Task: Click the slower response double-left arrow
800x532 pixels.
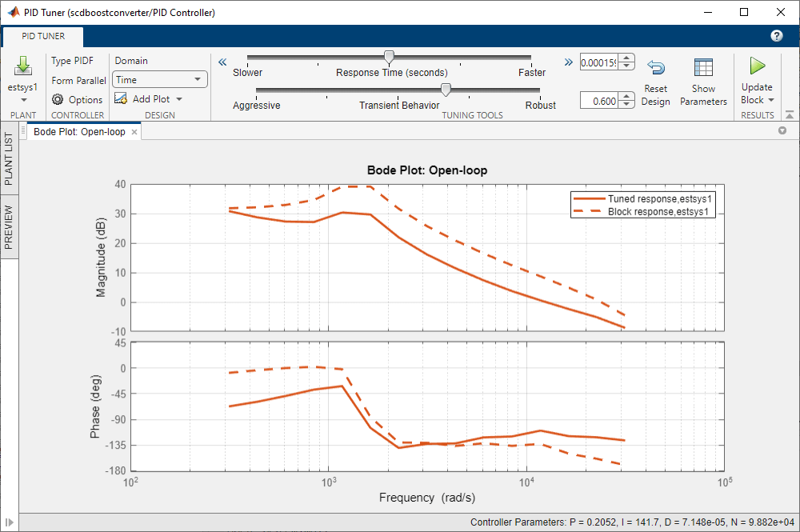Action: click(222, 62)
